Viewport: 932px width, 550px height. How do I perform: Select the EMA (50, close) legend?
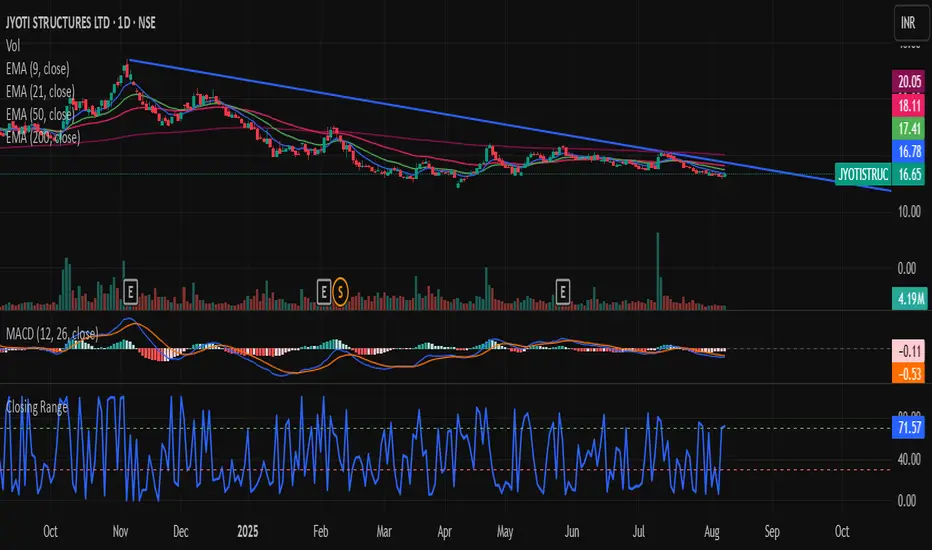click(x=40, y=114)
